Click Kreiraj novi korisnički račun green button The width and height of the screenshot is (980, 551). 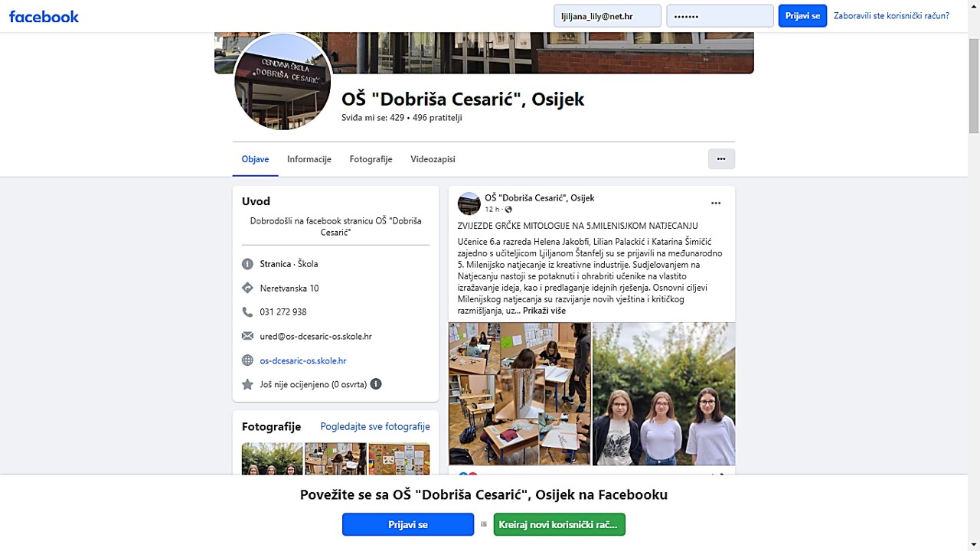[560, 525]
